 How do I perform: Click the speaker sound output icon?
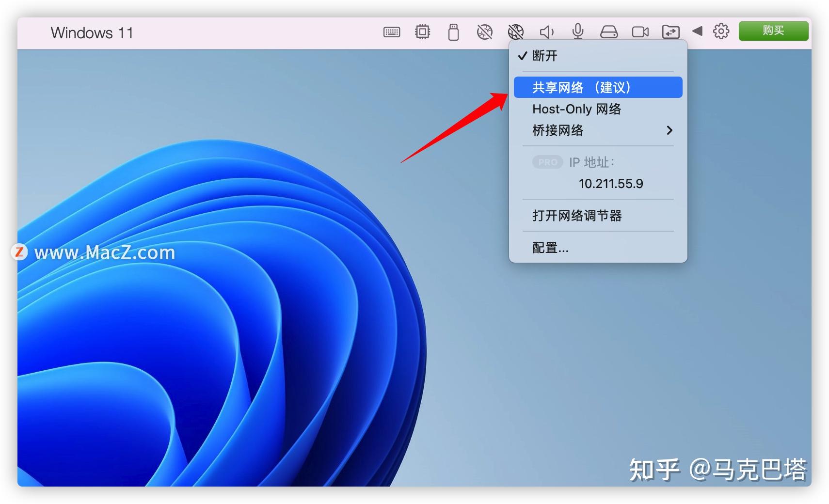[547, 31]
